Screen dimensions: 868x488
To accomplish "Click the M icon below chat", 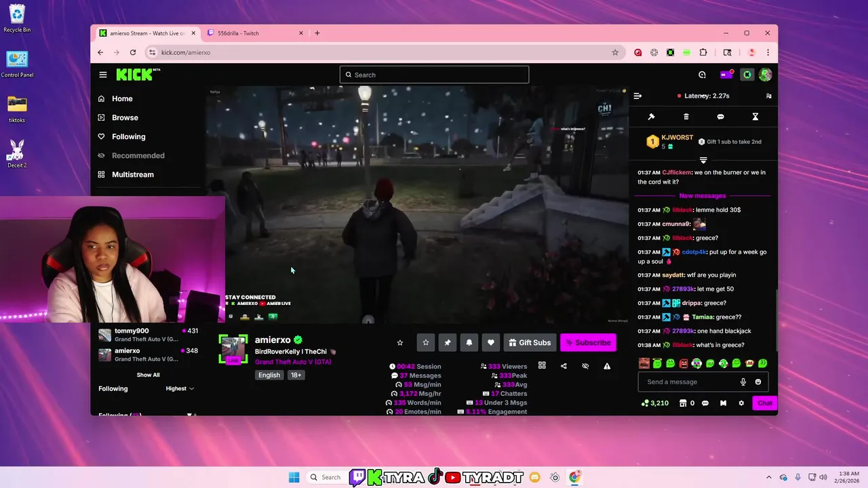I will (x=723, y=403).
